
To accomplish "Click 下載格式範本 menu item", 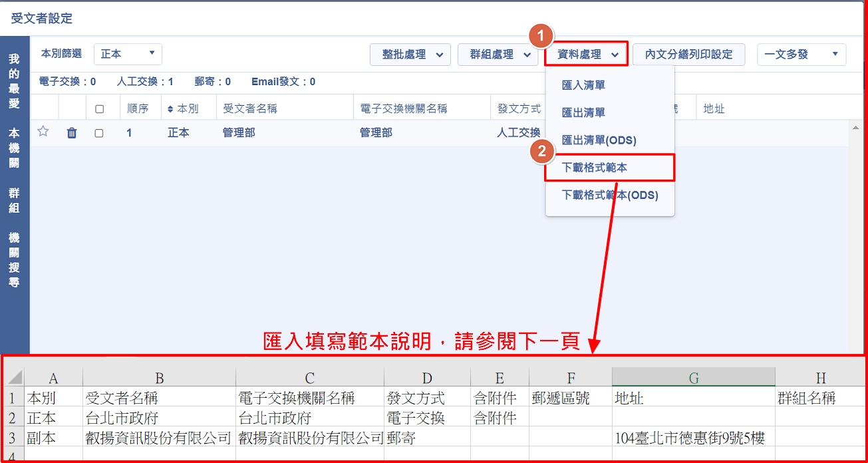I will (x=595, y=168).
